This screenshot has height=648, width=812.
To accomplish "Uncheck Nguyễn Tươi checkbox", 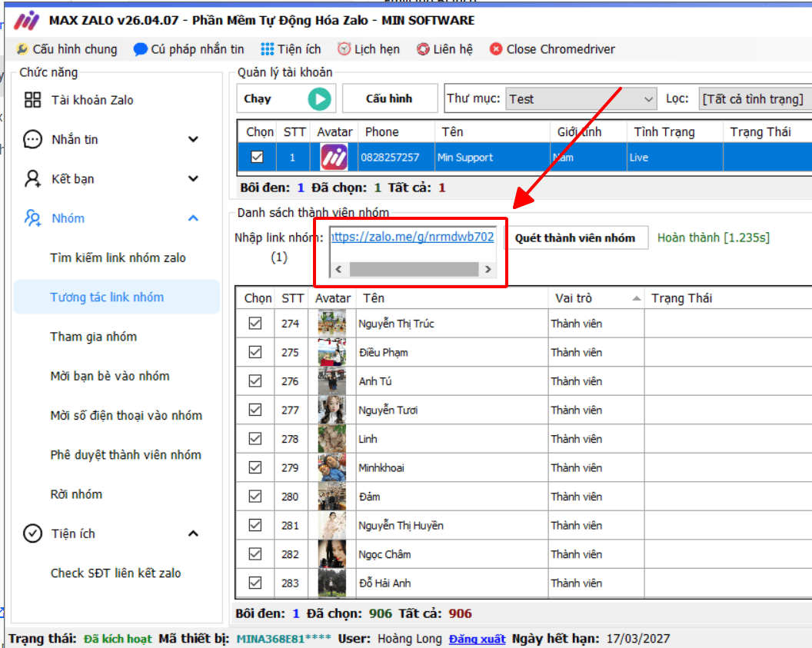I will [x=255, y=410].
